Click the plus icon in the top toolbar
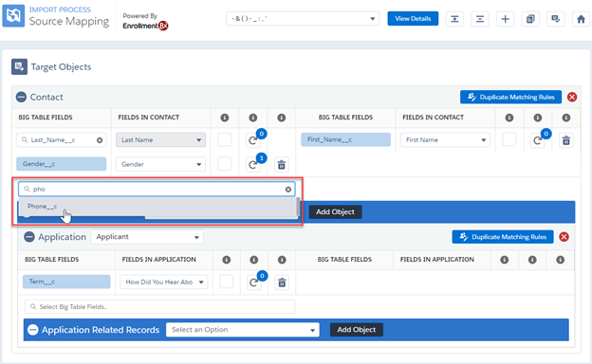Screen dimensions: 592x364 [505, 19]
